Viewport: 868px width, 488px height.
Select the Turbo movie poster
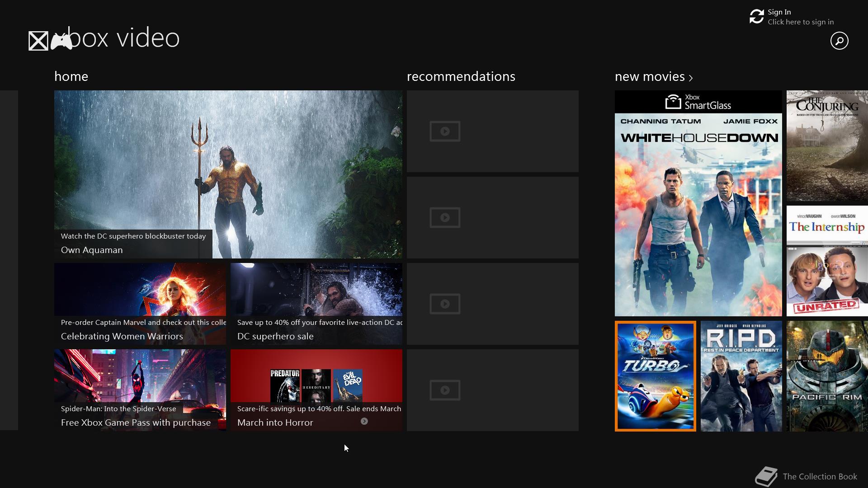coord(655,376)
